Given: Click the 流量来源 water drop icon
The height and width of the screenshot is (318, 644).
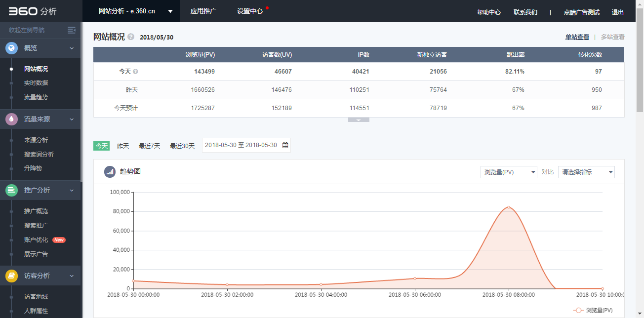Looking at the screenshot, I should (11, 119).
